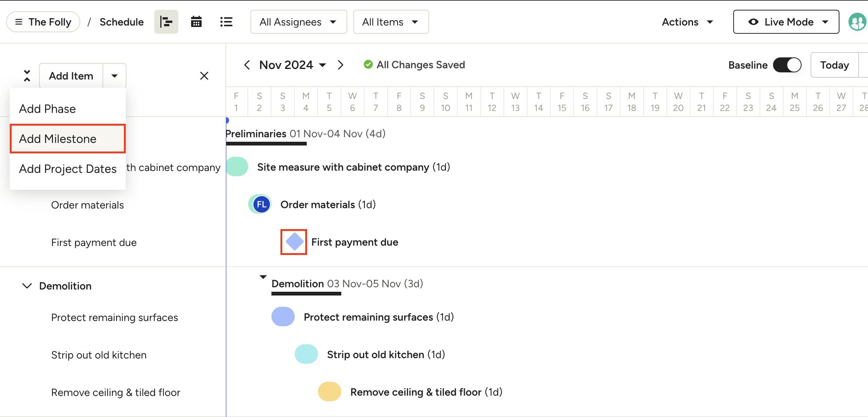This screenshot has height=417, width=868.
Task: Close the left item panel
Action: coord(204,76)
